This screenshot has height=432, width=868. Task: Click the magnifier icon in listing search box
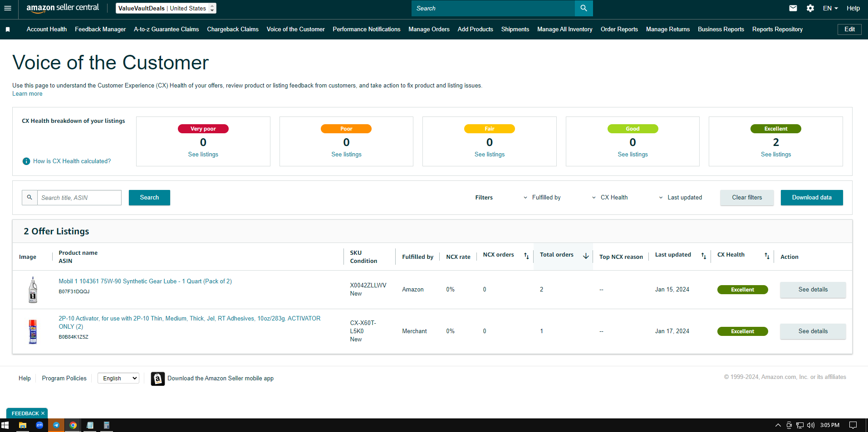[29, 198]
